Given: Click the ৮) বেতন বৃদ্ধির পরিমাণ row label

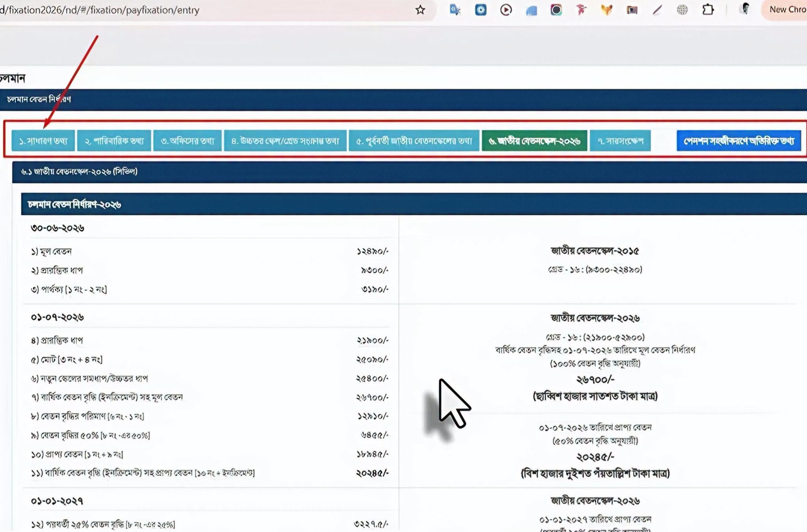Looking at the screenshot, I should [x=87, y=416].
